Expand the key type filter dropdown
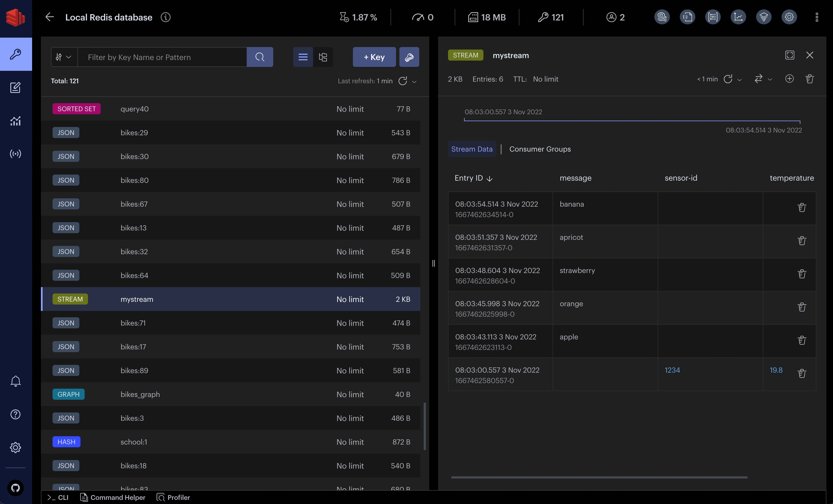Screen dimensions: 833x504 pyautogui.click(x=64, y=57)
